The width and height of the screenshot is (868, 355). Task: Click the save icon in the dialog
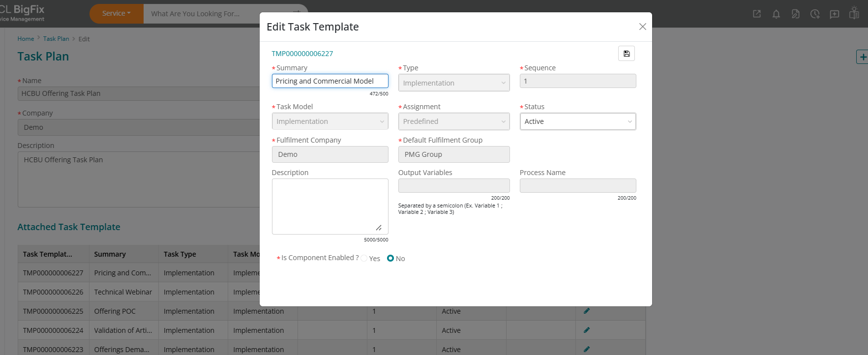tap(626, 54)
